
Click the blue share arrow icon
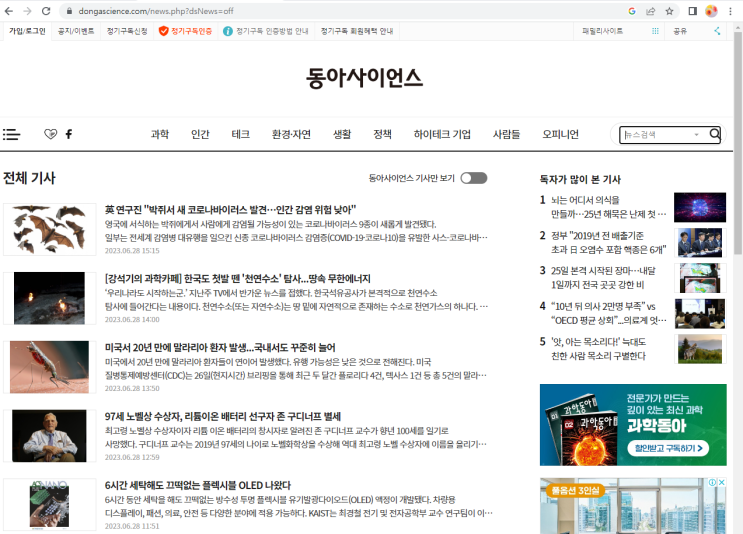[717, 31]
